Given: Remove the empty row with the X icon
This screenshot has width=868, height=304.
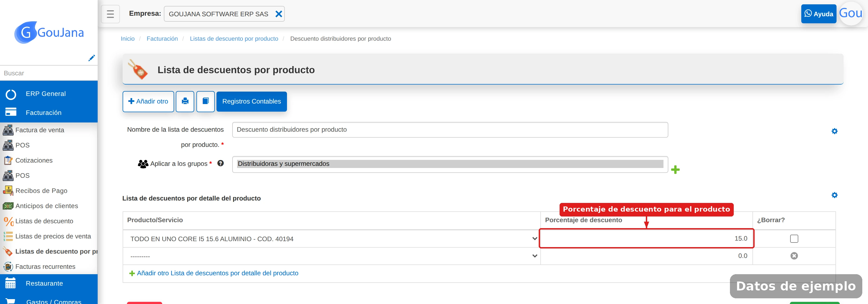Looking at the screenshot, I should (x=794, y=256).
